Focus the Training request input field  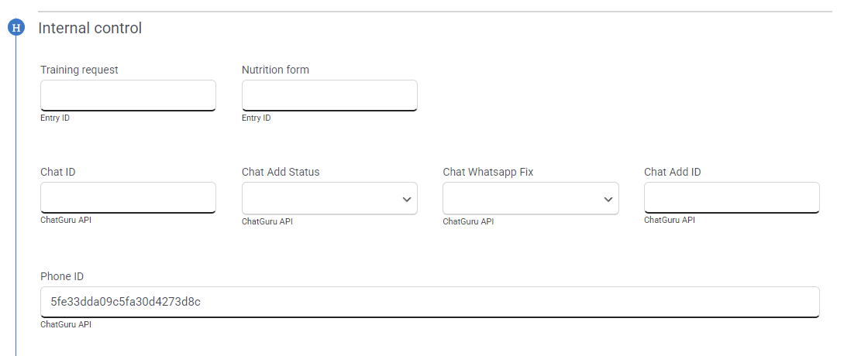tap(128, 95)
